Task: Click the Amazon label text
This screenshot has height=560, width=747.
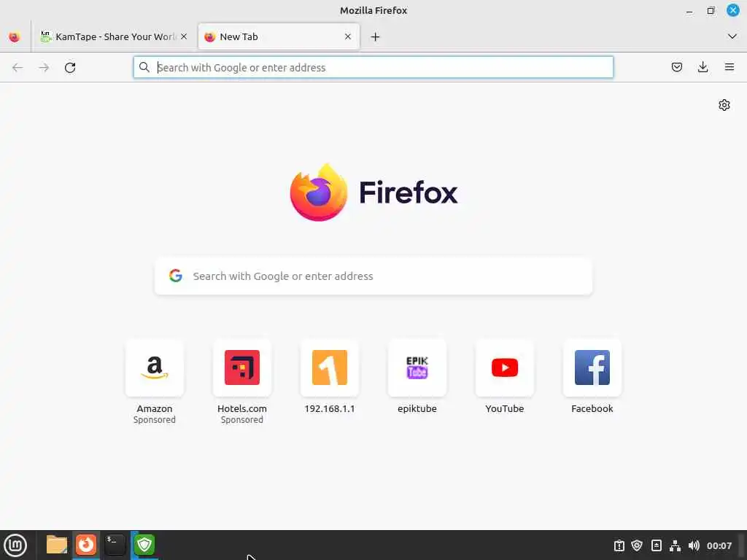Action: click(155, 408)
